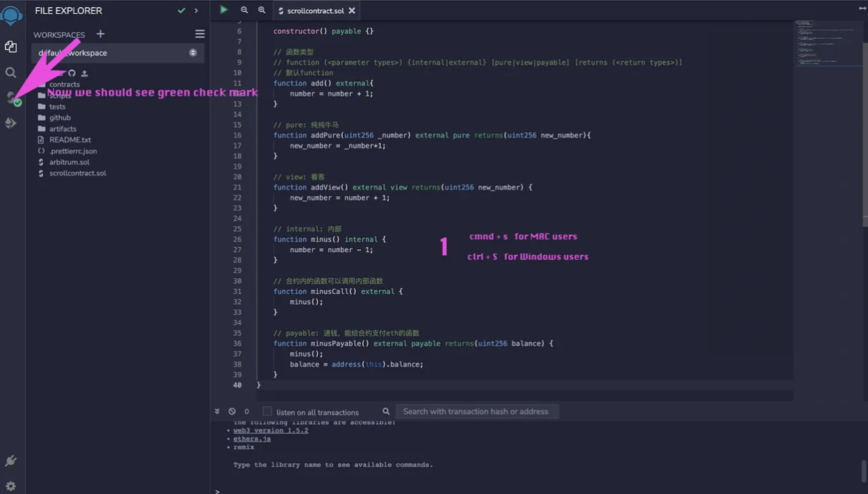868x494 pixels.
Task: Open the ethers.js link
Action: coord(252,439)
